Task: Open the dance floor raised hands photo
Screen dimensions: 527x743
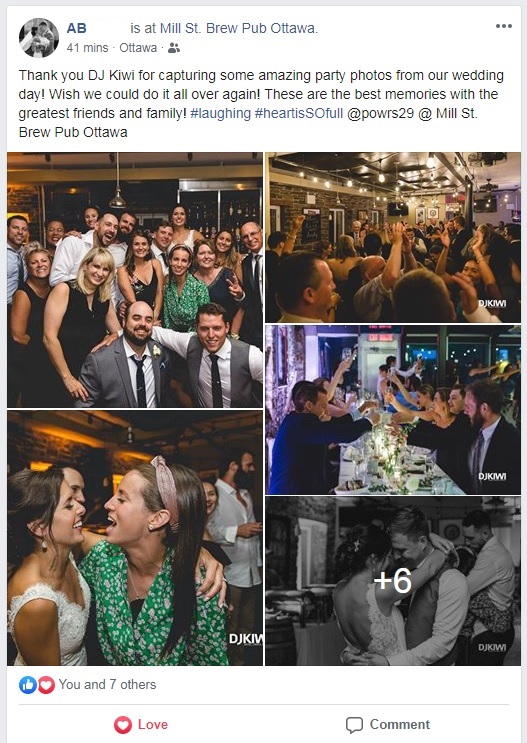Action: (x=392, y=237)
